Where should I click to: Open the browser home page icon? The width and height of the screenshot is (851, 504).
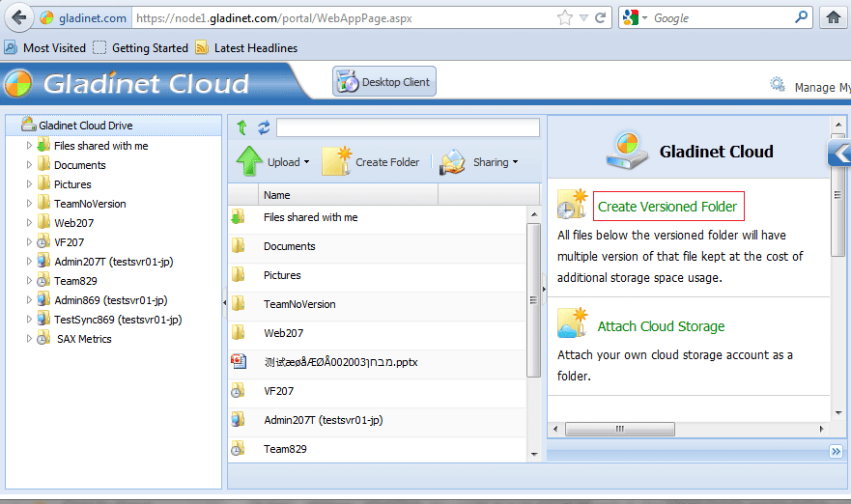coord(834,18)
